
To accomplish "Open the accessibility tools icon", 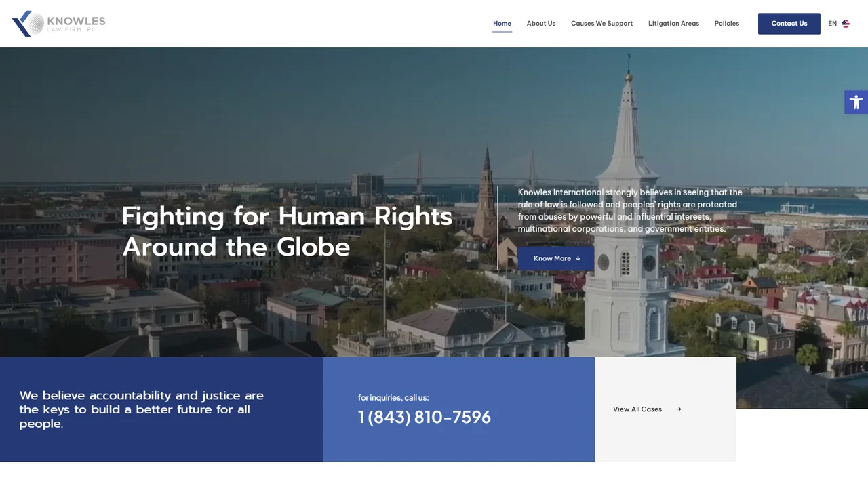I will point(856,102).
